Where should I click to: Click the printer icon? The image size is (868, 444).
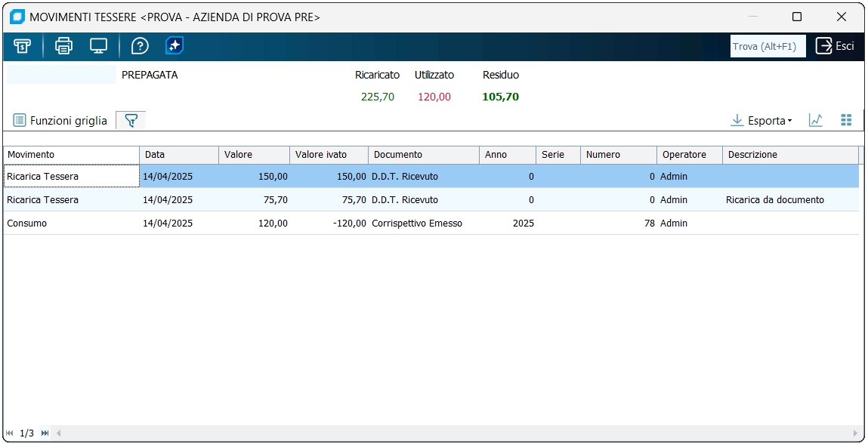click(63, 46)
